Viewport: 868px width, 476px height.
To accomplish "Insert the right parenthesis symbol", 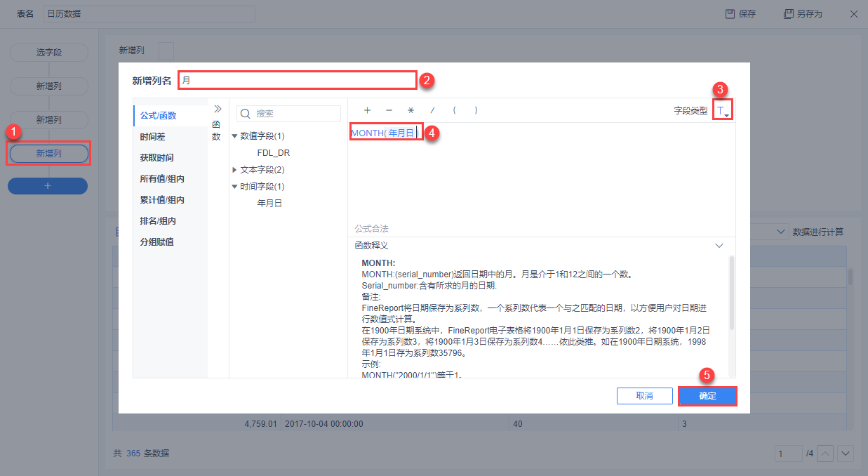I will pyautogui.click(x=476, y=110).
